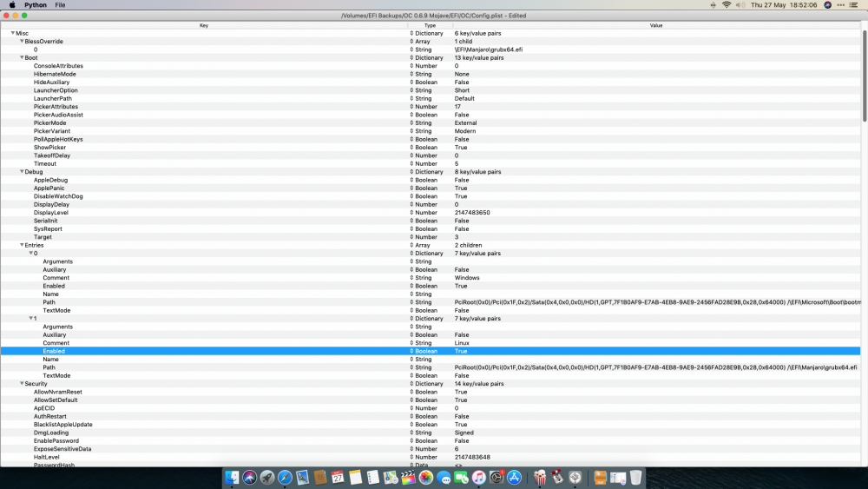
Task: Open Notes app in dock
Action: [x=355, y=478]
